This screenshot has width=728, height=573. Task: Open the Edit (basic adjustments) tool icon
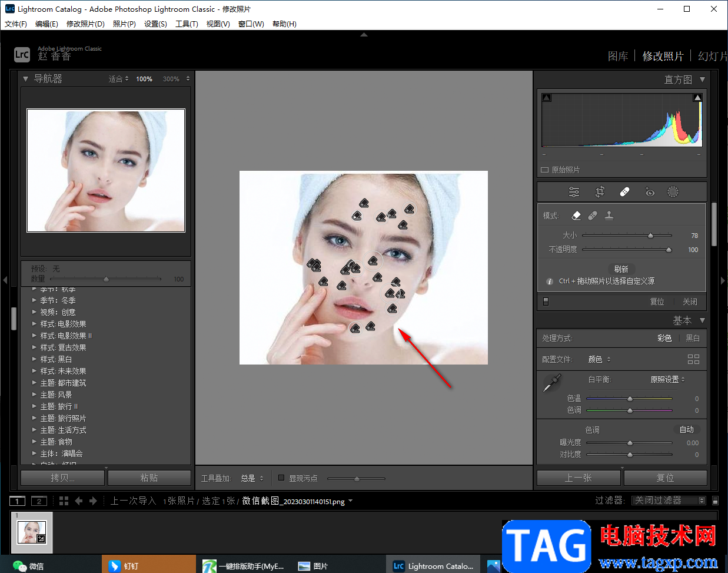[574, 192]
